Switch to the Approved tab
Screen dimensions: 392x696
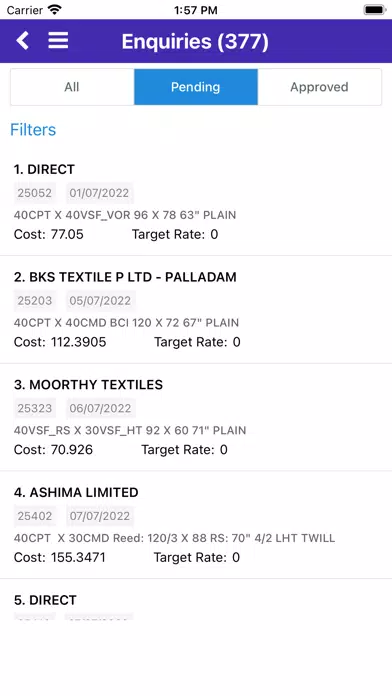(x=319, y=87)
